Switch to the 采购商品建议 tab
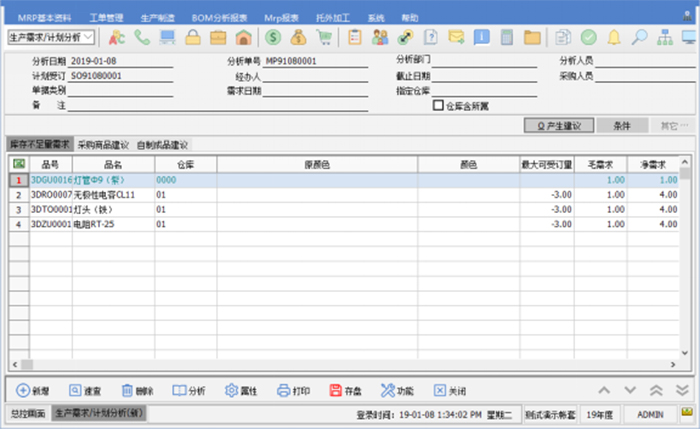This screenshot has width=700, height=429. (x=104, y=145)
